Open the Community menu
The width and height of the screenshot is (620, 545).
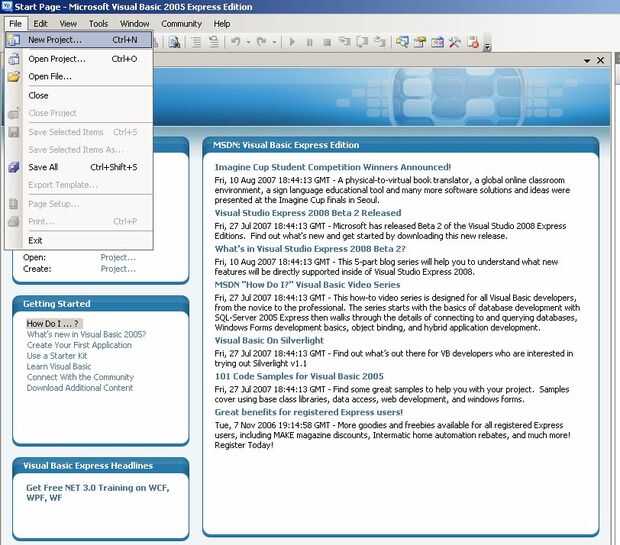(x=181, y=24)
